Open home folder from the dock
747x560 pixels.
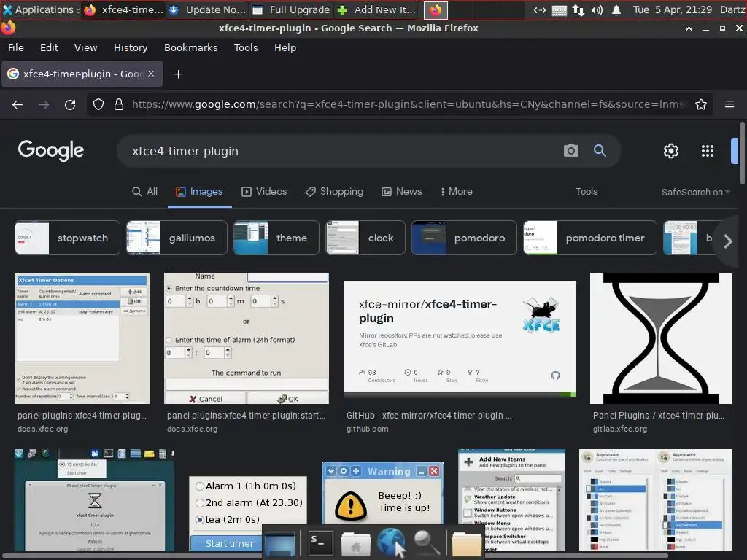coord(355,543)
